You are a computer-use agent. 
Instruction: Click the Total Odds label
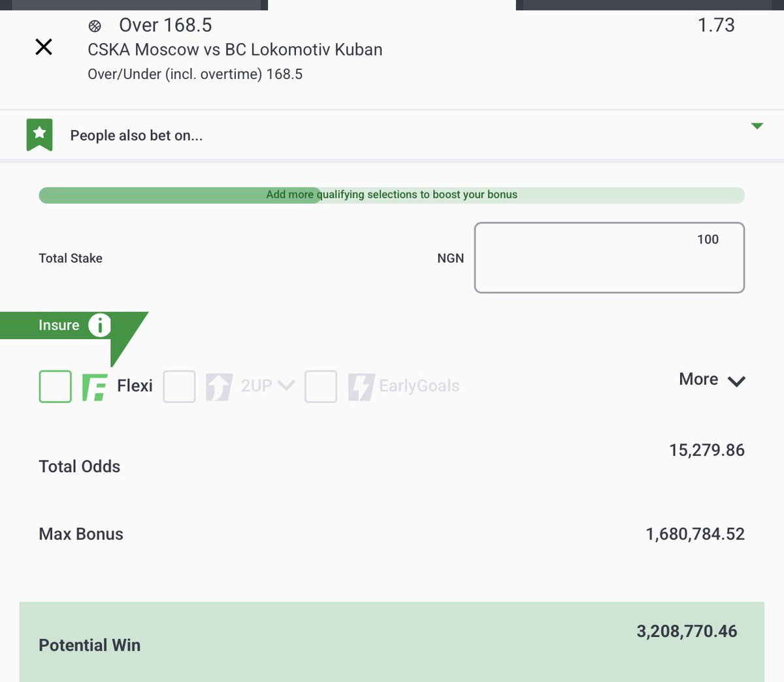click(x=80, y=466)
